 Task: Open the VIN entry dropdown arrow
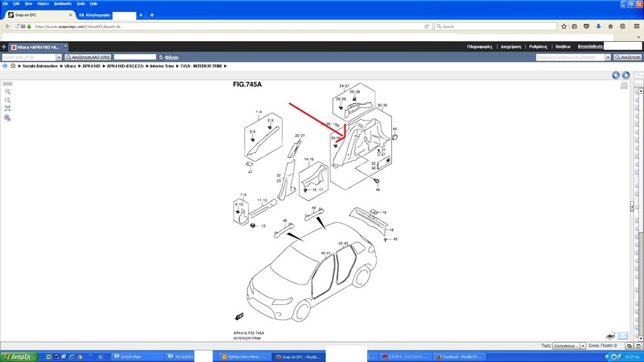(x=59, y=57)
